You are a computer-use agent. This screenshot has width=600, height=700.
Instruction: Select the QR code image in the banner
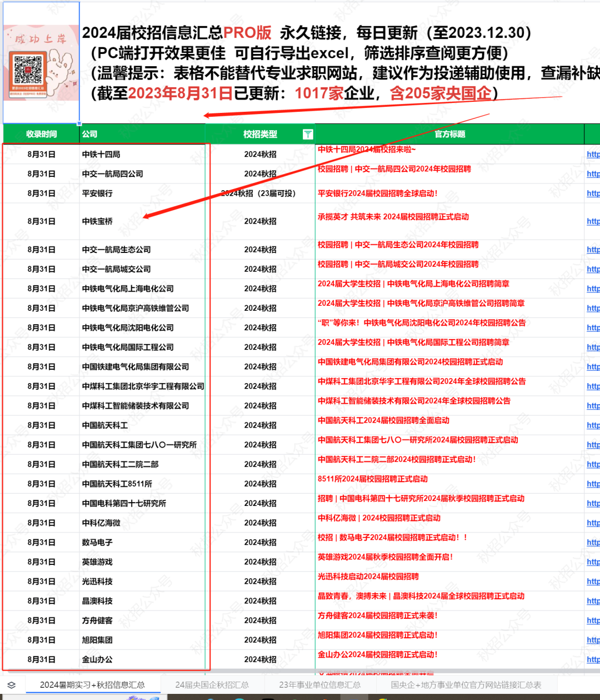(28, 70)
